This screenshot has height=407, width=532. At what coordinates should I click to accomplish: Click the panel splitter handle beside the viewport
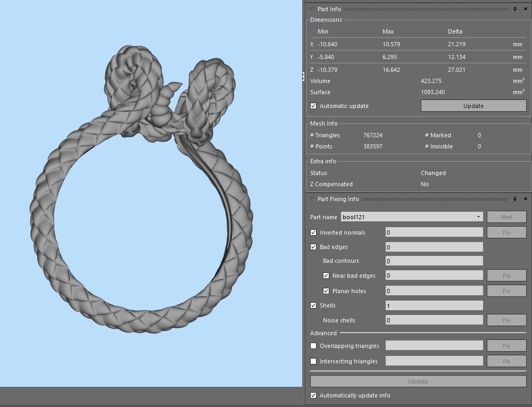coord(303,77)
